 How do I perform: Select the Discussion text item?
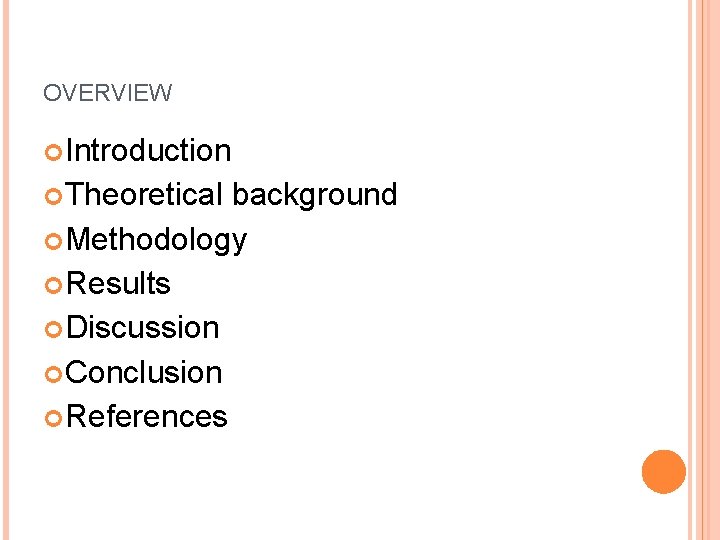pos(143,328)
